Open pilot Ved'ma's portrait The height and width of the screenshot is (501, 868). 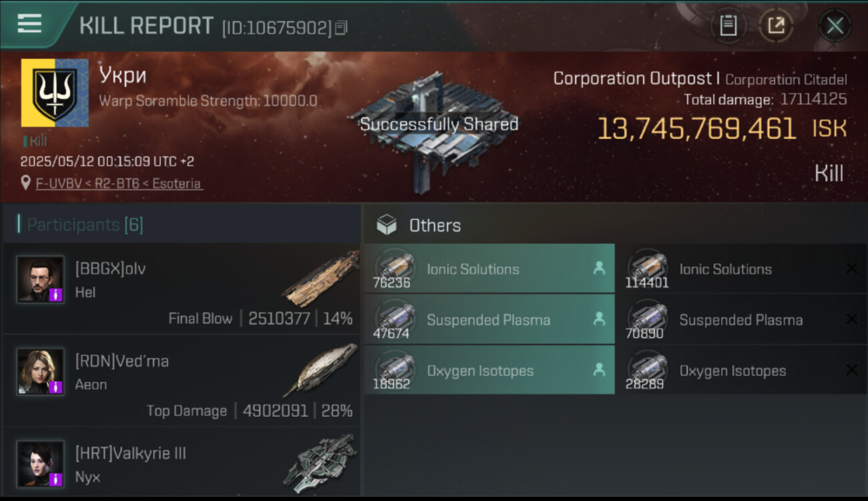coord(41,371)
